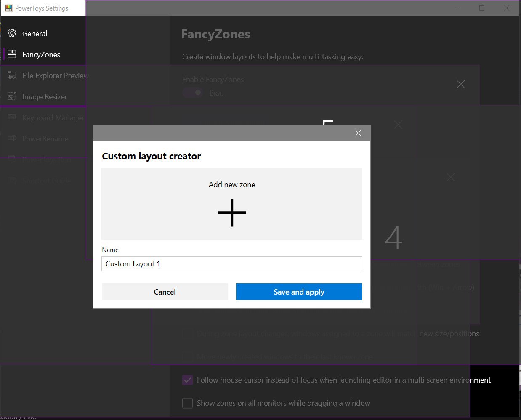The height and width of the screenshot is (420, 521).
Task: Check Show zones on all monitors option
Action: pos(187,403)
